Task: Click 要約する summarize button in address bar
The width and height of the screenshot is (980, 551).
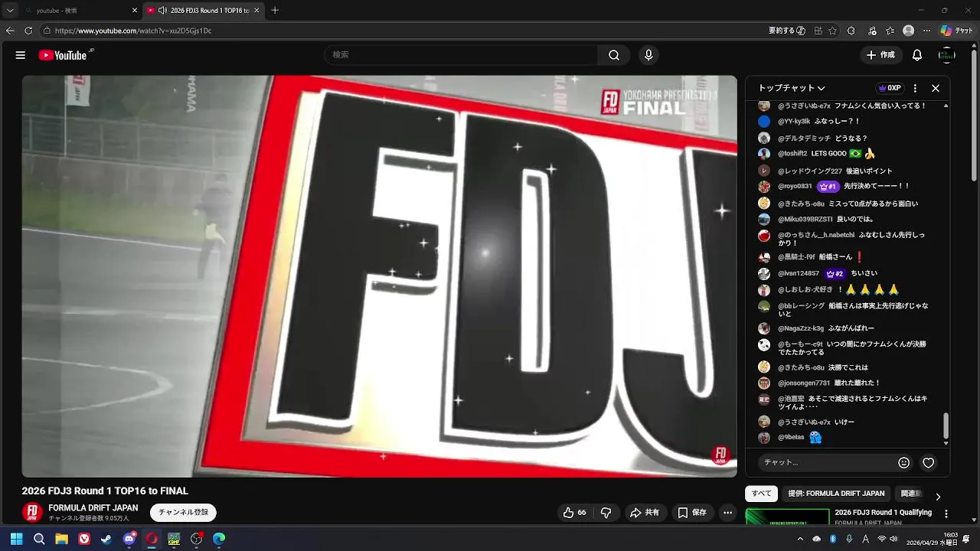Action: point(787,31)
